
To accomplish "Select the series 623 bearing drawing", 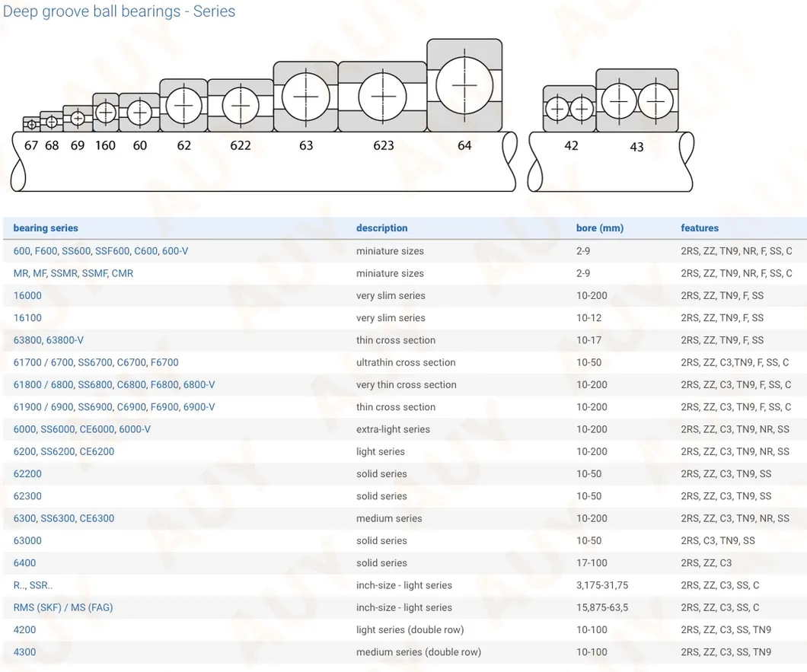I will pos(382,97).
